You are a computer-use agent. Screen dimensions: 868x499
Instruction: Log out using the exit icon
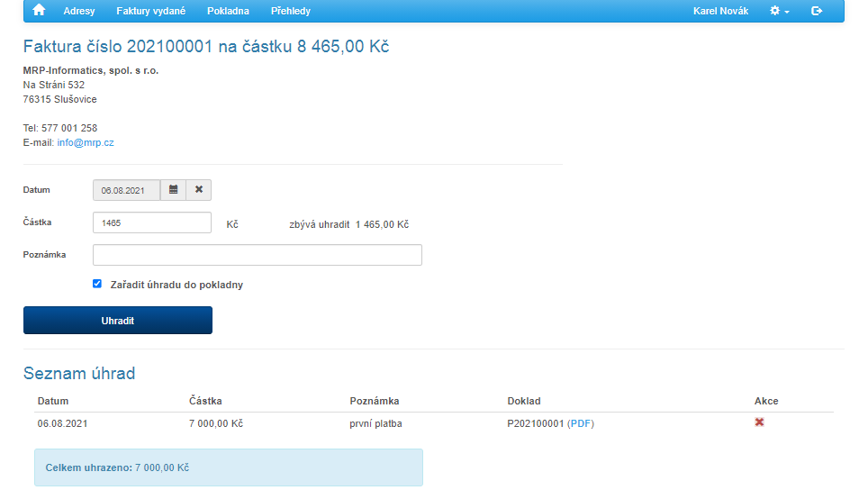pos(817,11)
